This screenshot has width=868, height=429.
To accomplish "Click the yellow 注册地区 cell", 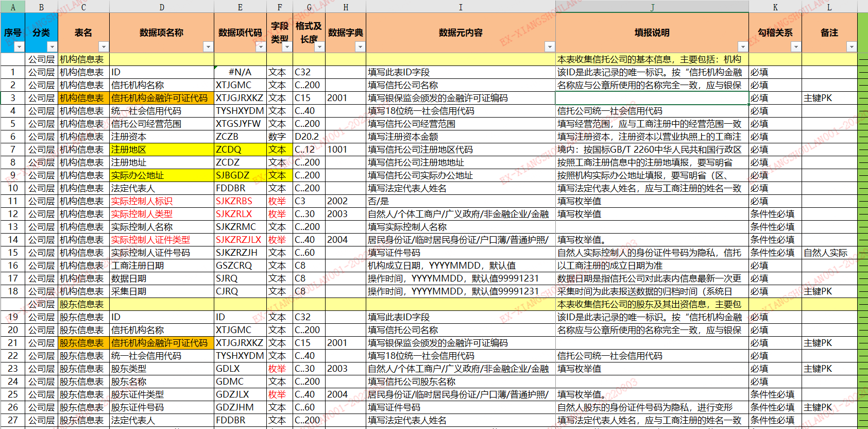I will tap(162, 150).
